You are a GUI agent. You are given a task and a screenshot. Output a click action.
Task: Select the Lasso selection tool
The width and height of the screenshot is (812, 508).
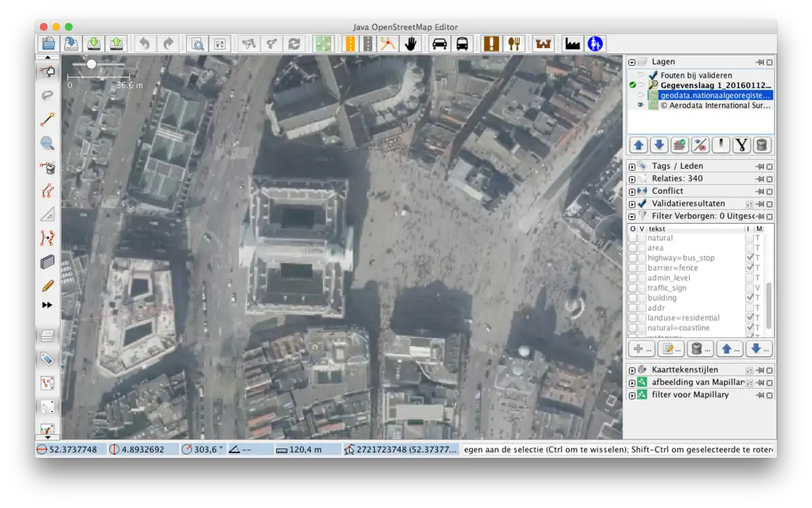coord(47,96)
